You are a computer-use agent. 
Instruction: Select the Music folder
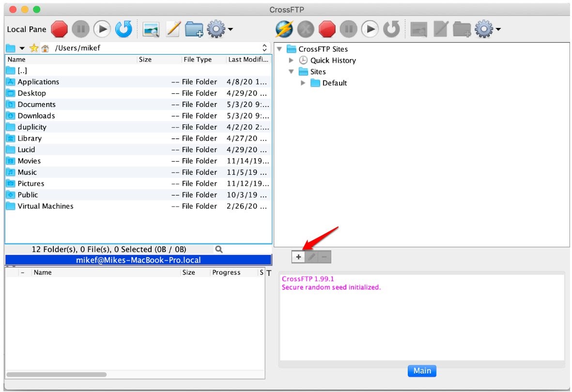click(x=138, y=172)
